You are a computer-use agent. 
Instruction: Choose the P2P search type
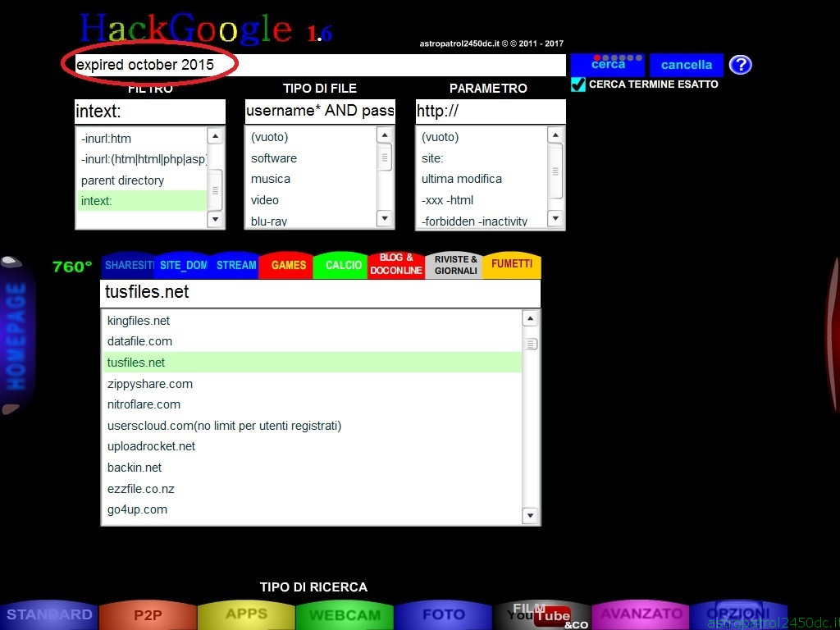click(148, 615)
